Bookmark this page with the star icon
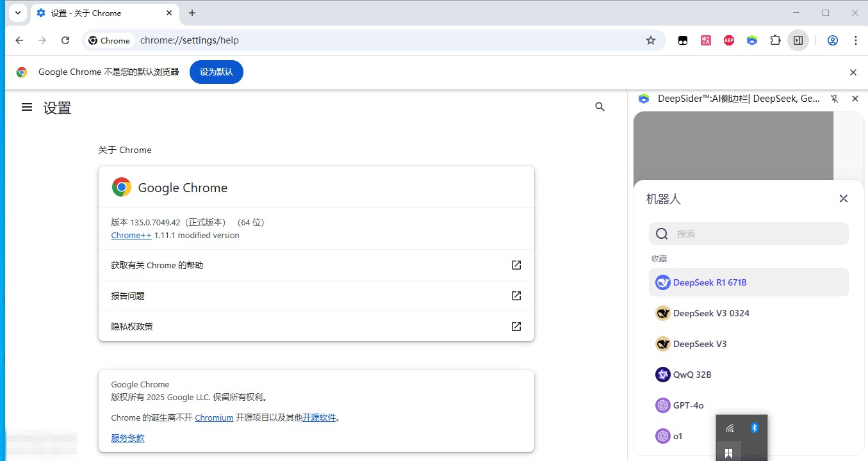 tap(651, 40)
